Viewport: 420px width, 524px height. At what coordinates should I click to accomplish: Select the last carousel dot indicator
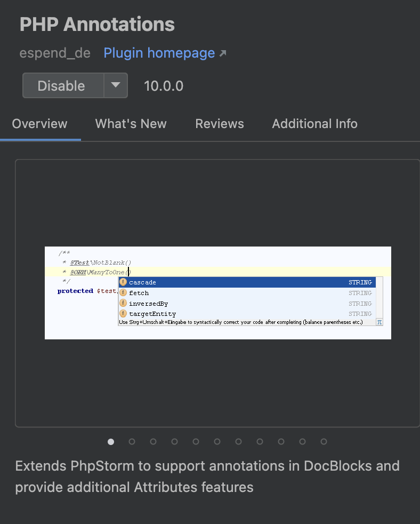coord(324,441)
